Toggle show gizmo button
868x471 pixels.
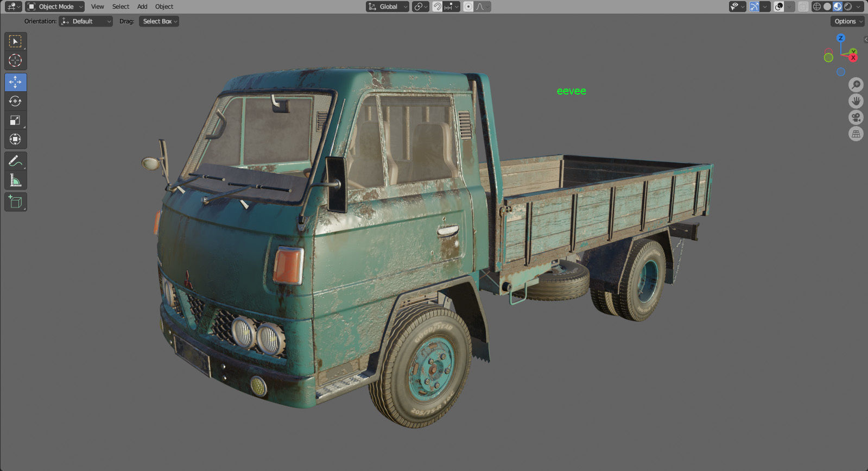click(x=755, y=7)
